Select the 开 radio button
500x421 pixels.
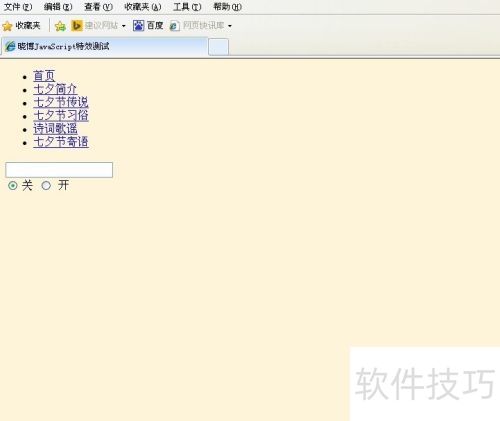(46, 185)
